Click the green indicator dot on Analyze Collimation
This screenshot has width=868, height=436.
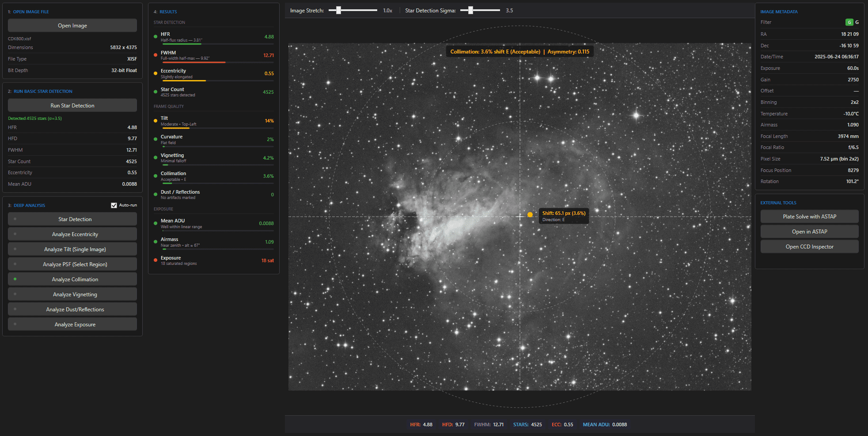click(x=15, y=279)
